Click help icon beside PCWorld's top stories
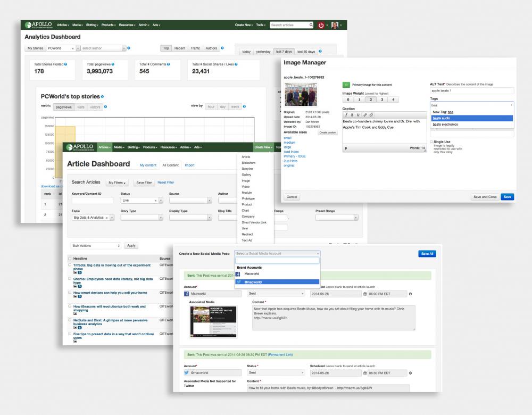 tap(103, 97)
